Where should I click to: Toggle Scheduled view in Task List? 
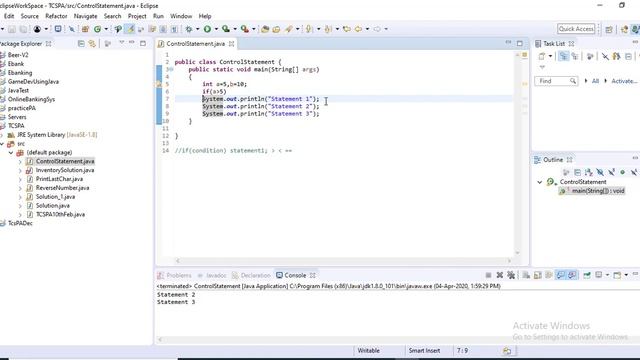click(x=575, y=56)
